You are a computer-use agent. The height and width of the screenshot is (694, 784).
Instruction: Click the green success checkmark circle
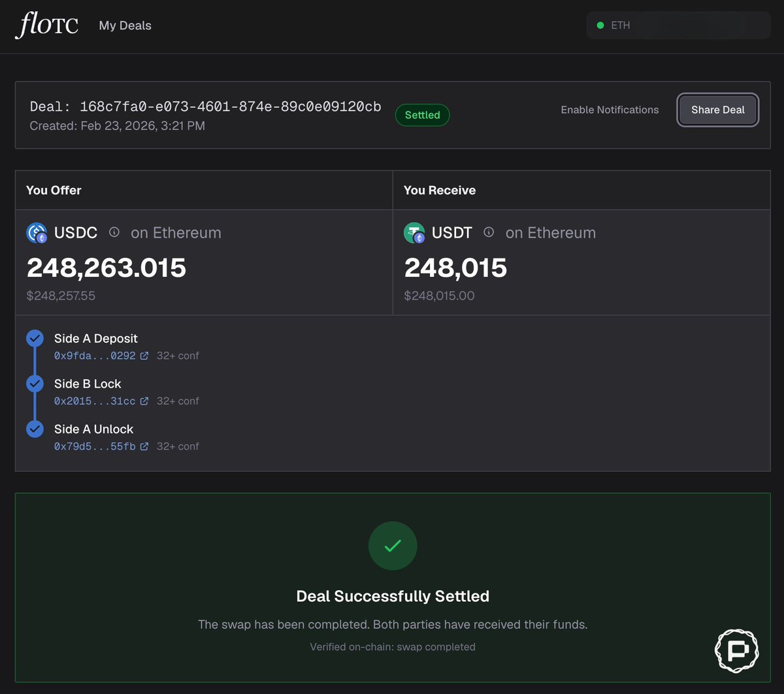pos(393,546)
